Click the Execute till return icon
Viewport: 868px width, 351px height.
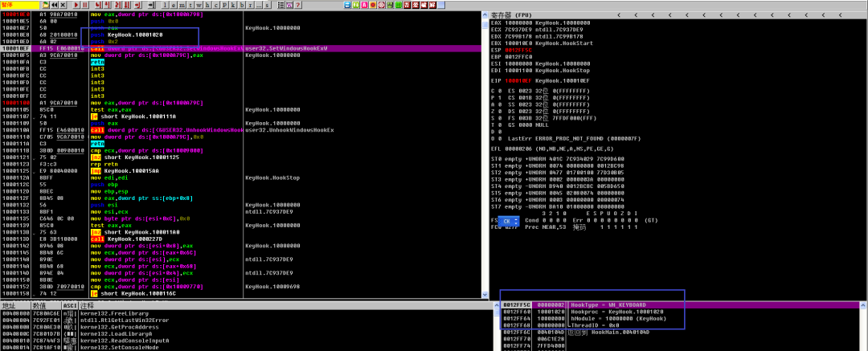[x=137, y=5]
